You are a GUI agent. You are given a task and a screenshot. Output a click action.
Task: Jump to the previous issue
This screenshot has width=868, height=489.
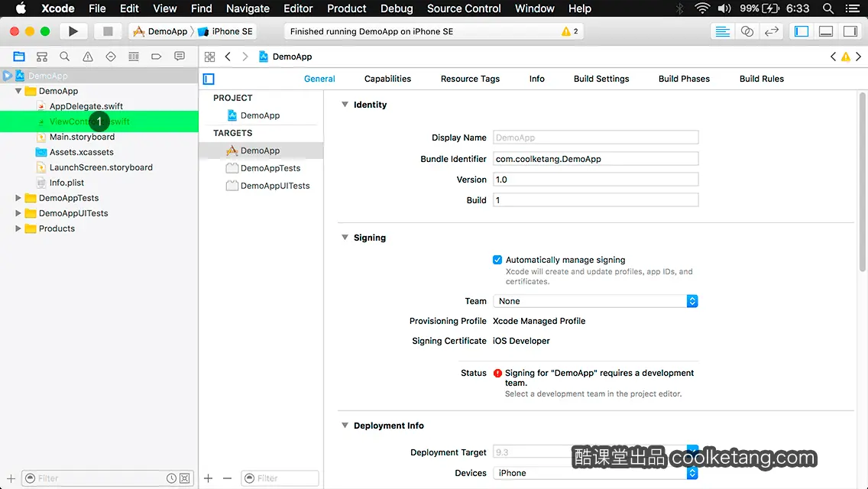pos(833,57)
